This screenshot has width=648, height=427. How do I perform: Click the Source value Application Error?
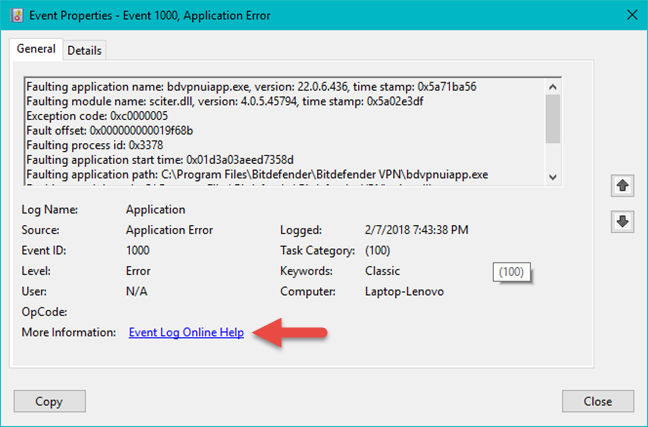pyautogui.click(x=169, y=230)
